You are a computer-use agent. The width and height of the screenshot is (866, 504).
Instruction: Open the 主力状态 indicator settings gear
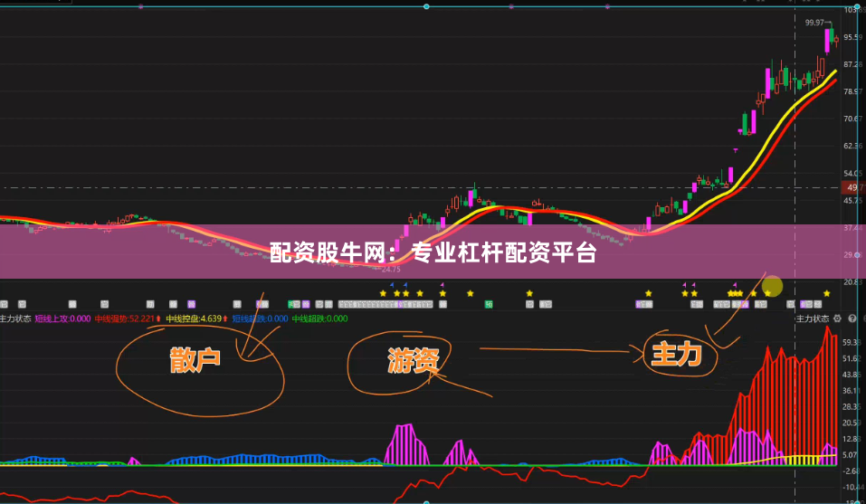pos(837,319)
